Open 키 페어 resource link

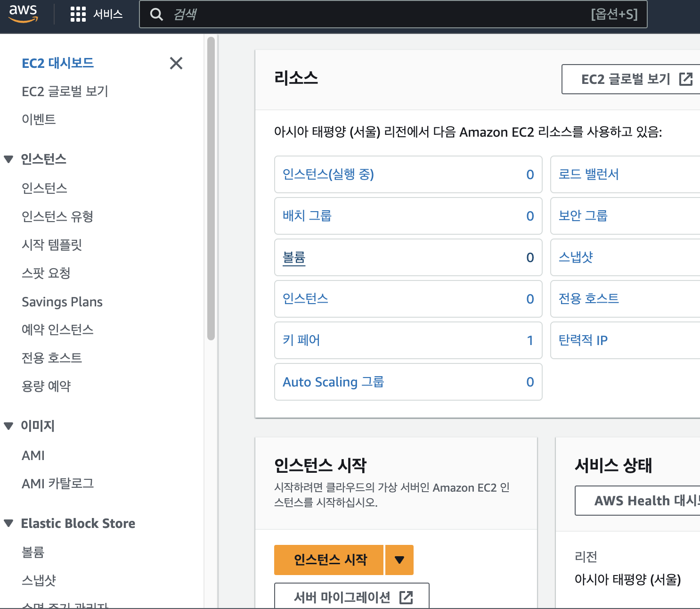[x=301, y=340]
